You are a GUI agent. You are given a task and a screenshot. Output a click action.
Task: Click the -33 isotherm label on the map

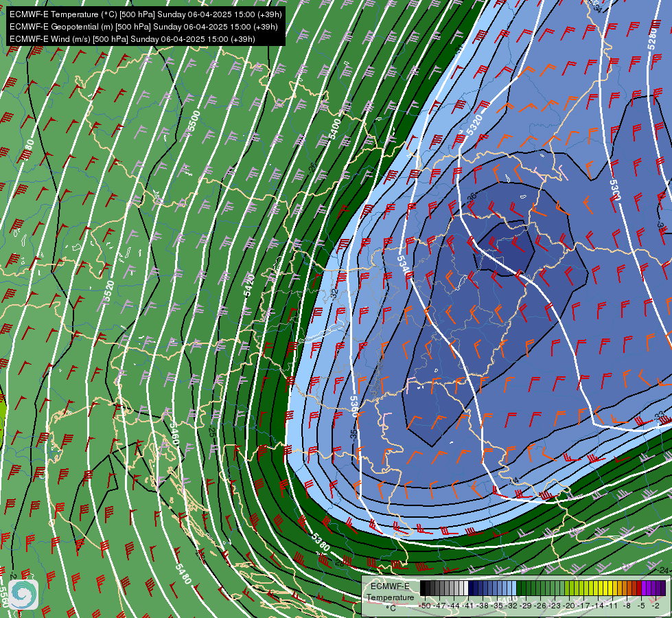point(659,415)
